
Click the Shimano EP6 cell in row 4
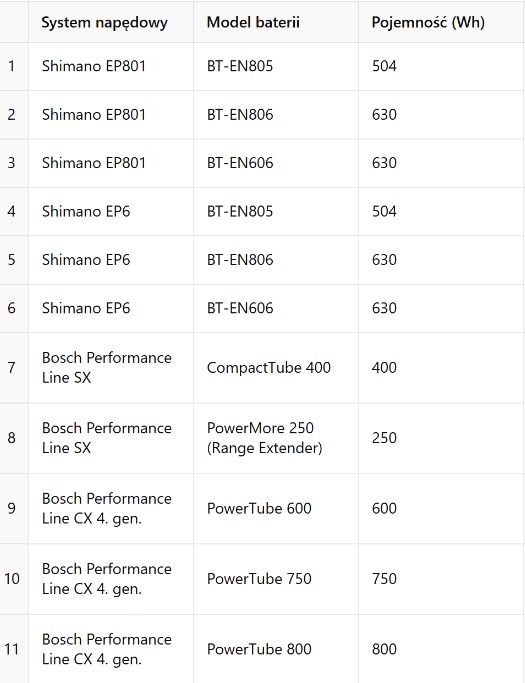pyautogui.click(x=111, y=212)
